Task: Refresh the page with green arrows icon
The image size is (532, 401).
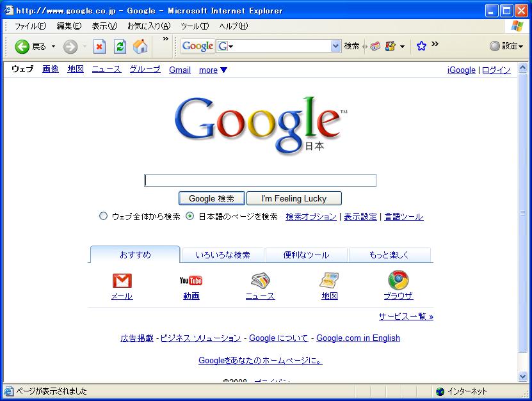Action: pyautogui.click(x=120, y=47)
